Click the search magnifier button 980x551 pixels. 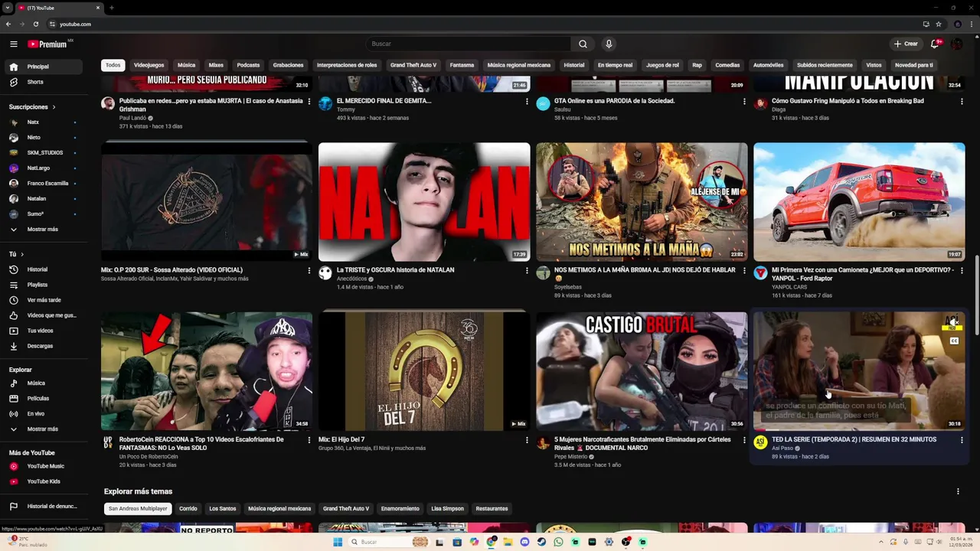coord(583,44)
